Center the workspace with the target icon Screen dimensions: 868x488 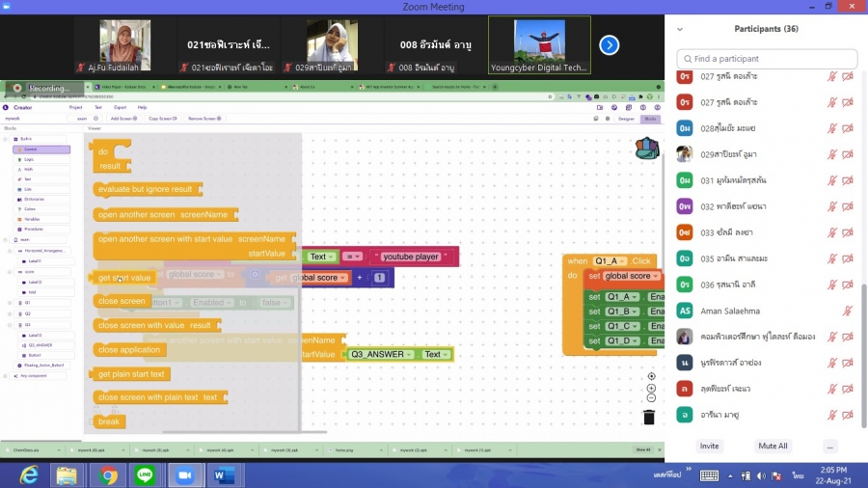[x=651, y=376]
